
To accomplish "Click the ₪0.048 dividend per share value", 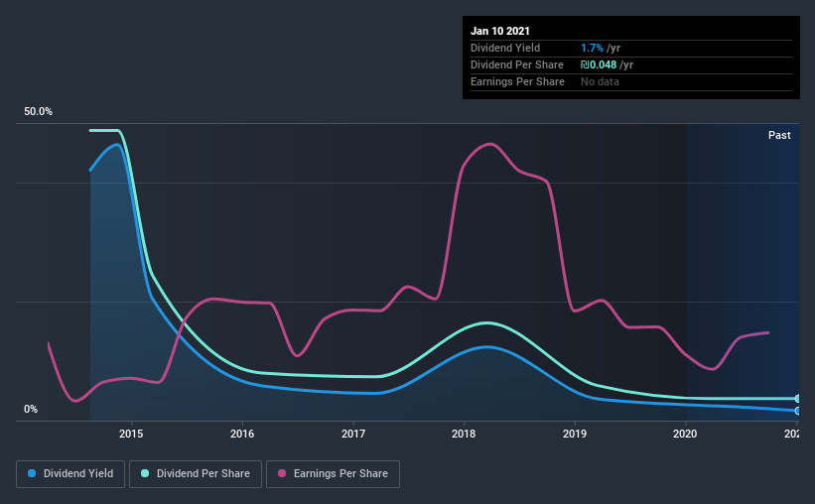I will pyautogui.click(x=599, y=64).
